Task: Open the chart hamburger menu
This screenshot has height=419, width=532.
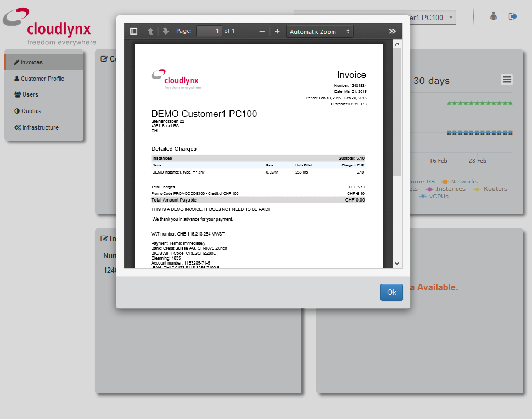Action: tap(507, 80)
